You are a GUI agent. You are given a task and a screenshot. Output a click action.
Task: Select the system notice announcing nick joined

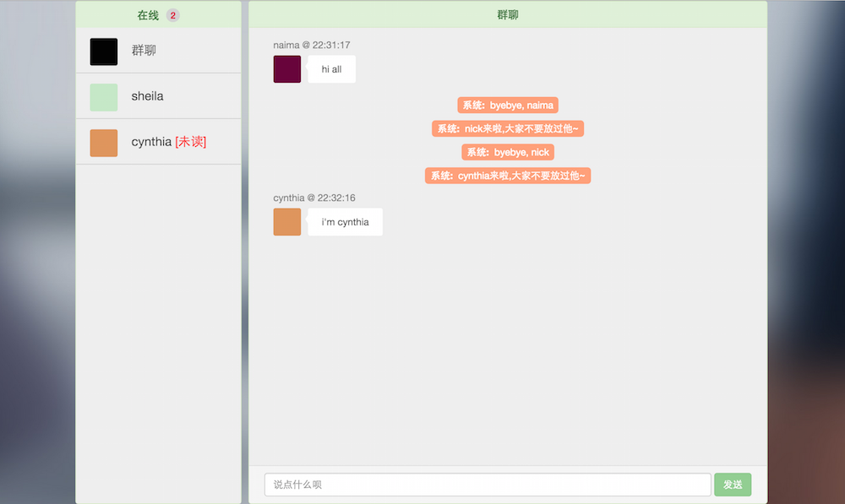(x=508, y=129)
